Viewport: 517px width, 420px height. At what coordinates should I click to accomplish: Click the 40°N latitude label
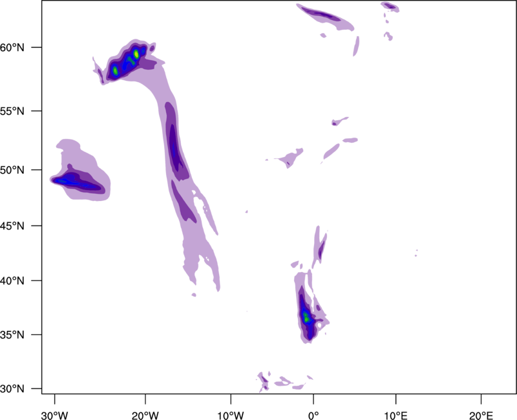(12, 281)
